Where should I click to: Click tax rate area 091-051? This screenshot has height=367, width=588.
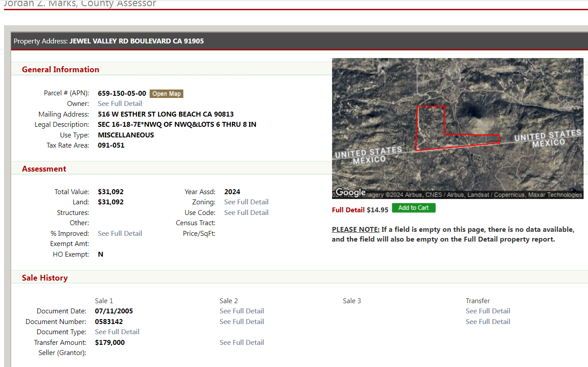click(111, 145)
